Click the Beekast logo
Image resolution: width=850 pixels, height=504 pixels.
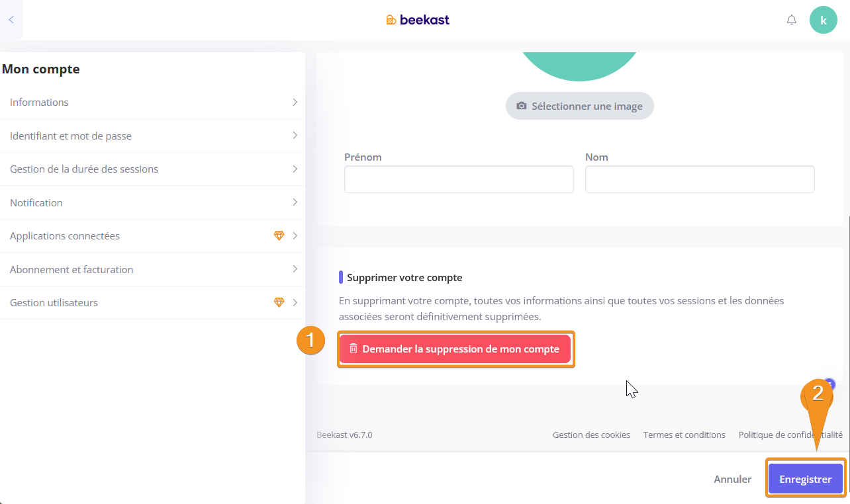click(x=418, y=20)
